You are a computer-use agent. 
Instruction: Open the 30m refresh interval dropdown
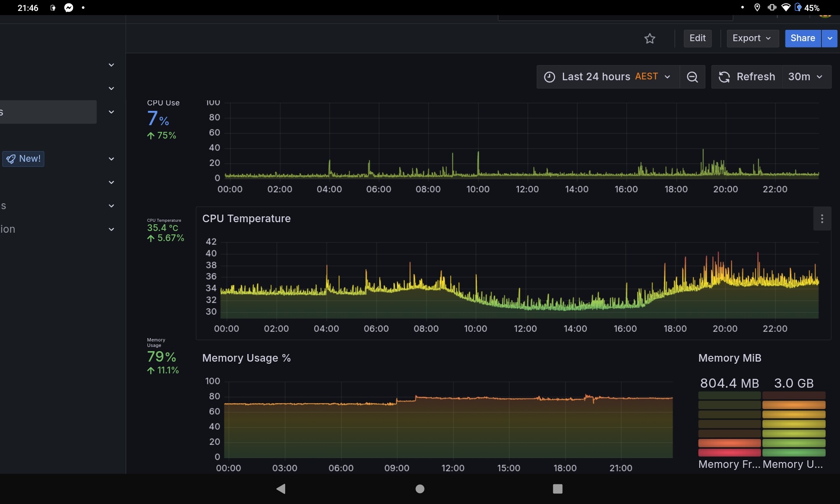tap(806, 77)
